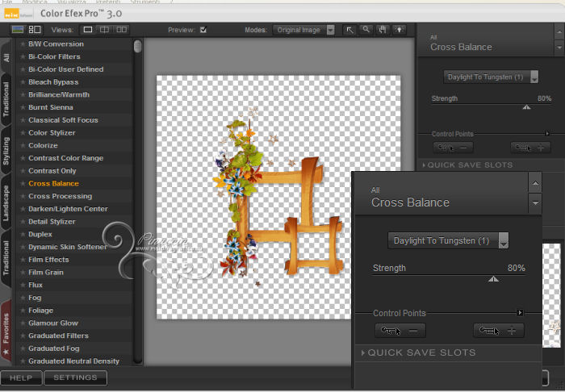Click the light bulb background icon
The height and width of the screenshot is (392, 565).
click(398, 30)
